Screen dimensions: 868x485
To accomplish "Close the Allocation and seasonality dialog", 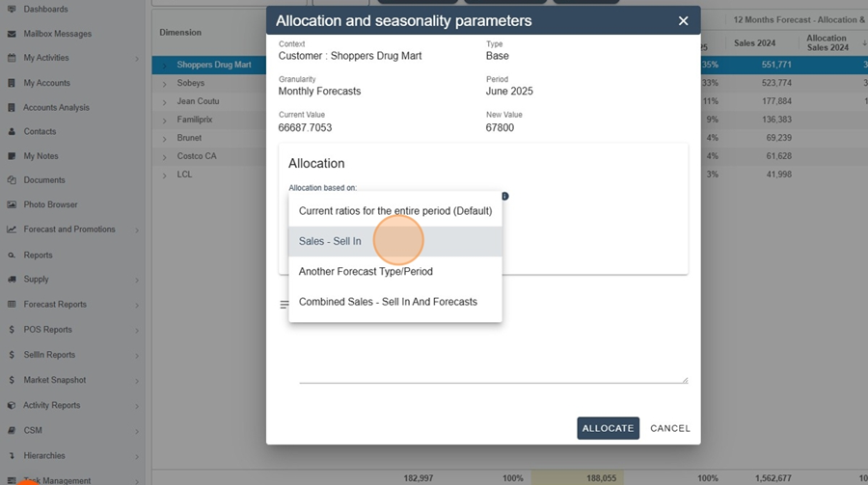I will 683,21.
